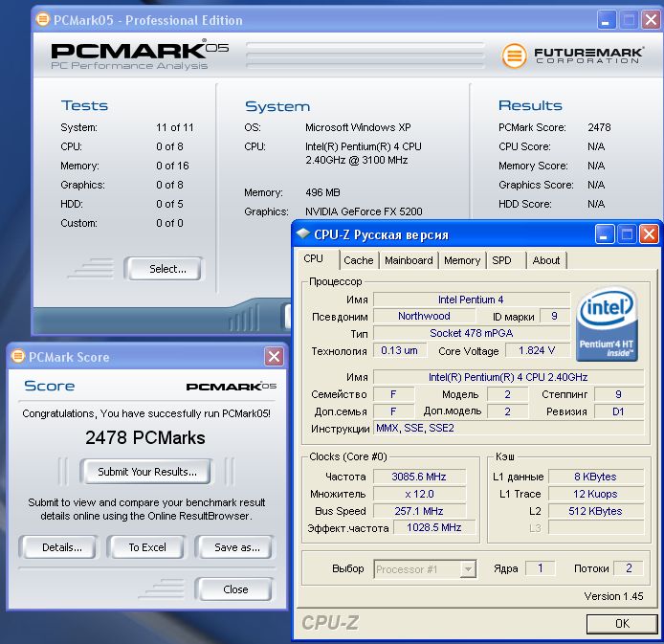The width and height of the screenshot is (664, 644).
Task: Click Submit Your Results button
Action: pyautogui.click(x=146, y=471)
